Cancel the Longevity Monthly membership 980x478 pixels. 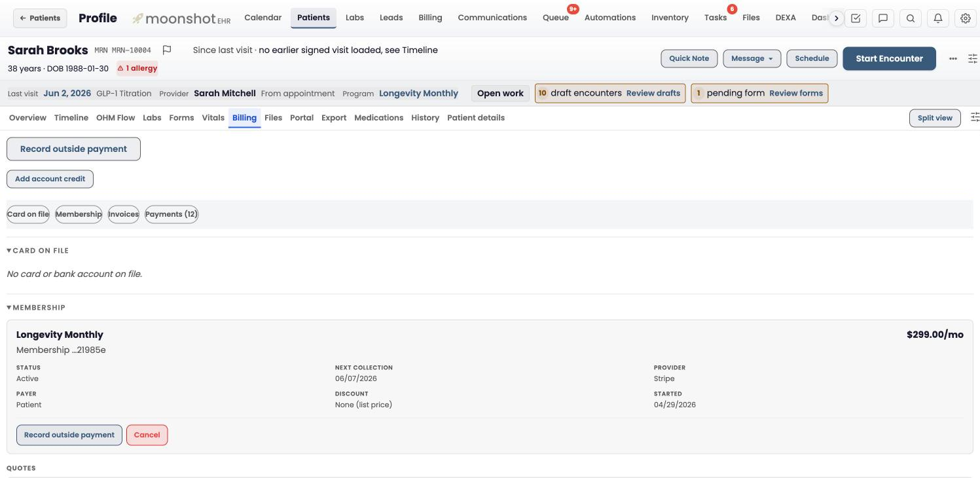click(x=147, y=435)
